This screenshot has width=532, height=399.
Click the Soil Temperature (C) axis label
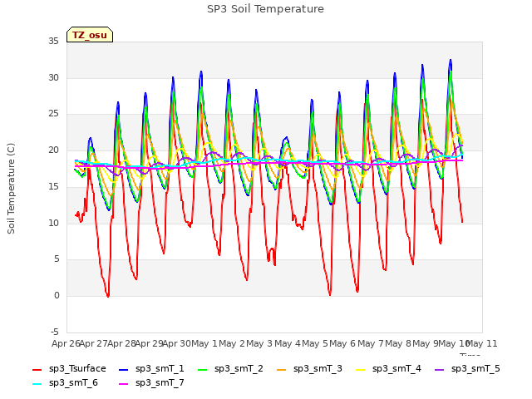11,189
